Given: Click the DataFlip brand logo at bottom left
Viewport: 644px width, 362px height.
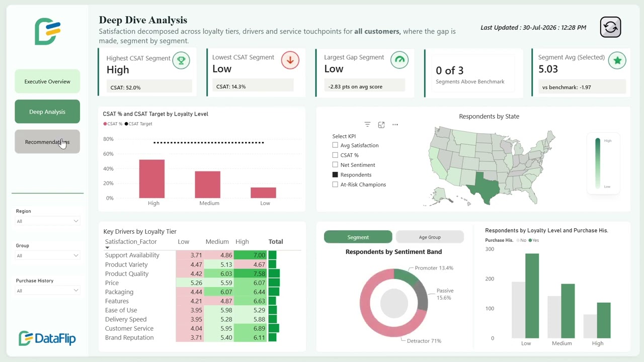Looking at the screenshot, I should coord(47,338).
